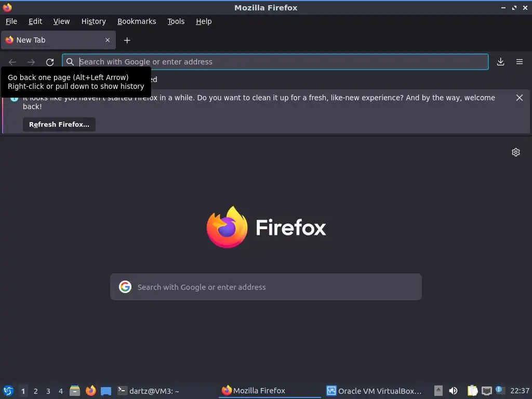This screenshot has width=532, height=399.
Task: Click the Firefox icon in title bar
Action: pyautogui.click(x=7, y=7)
